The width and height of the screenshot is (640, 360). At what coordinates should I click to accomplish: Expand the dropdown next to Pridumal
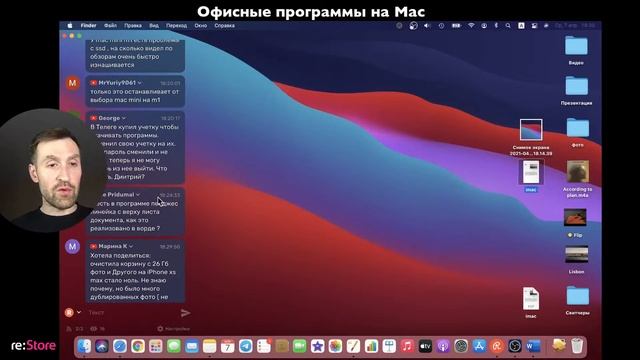coord(138,195)
